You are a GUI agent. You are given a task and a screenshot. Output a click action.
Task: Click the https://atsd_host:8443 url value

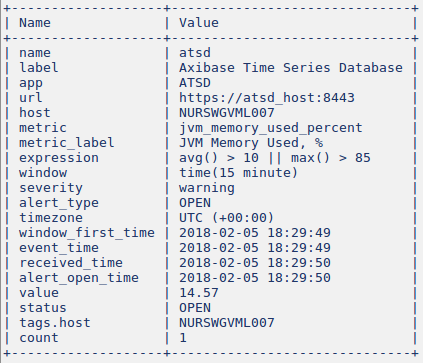[x=267, y=98]
